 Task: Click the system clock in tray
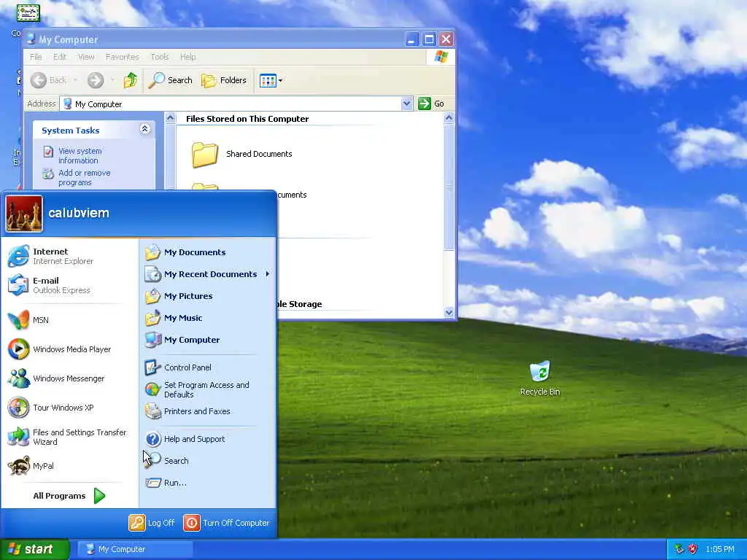[x=720, y=549]
